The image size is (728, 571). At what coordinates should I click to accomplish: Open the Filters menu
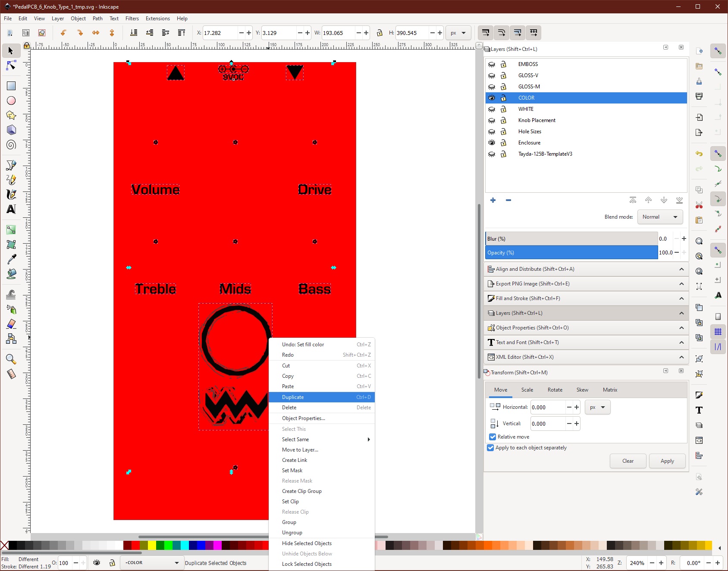[132, 19]
